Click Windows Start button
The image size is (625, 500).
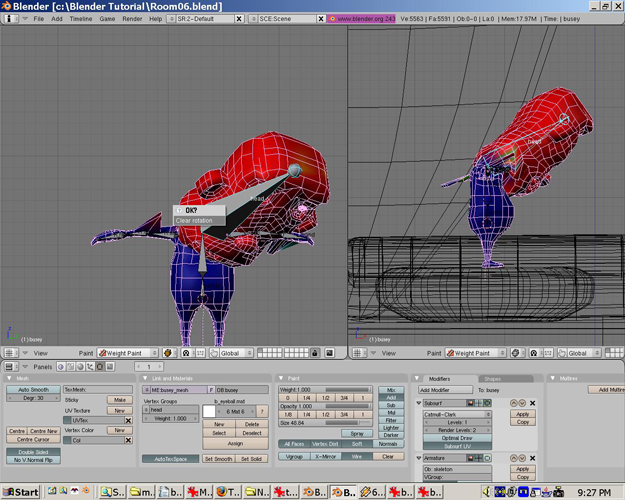point(21,491)
